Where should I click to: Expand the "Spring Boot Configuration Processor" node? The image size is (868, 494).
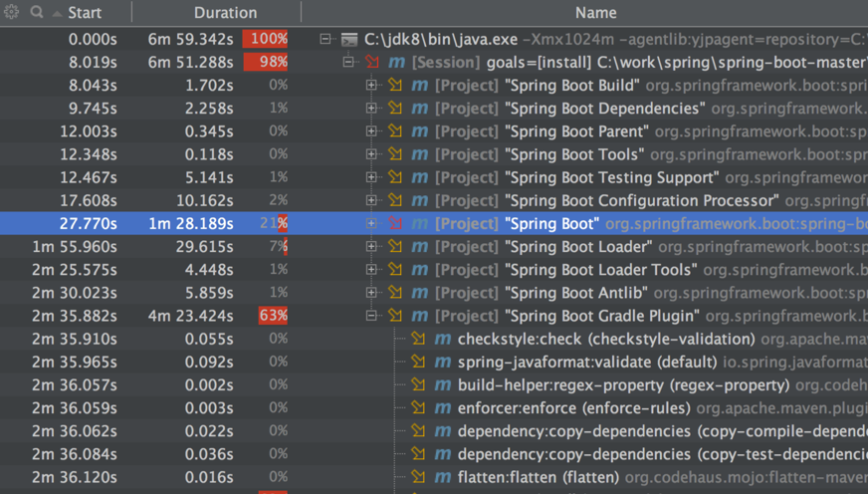tap(371, 200)
